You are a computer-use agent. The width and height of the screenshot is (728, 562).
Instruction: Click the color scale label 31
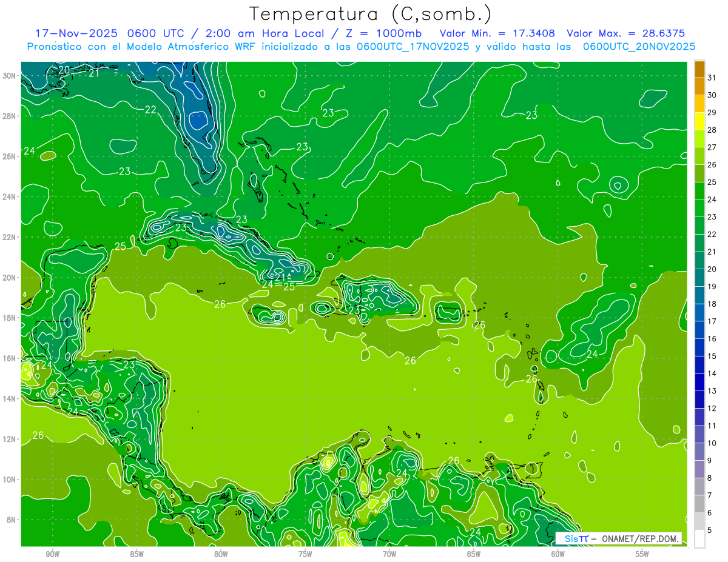pos(712,78)
